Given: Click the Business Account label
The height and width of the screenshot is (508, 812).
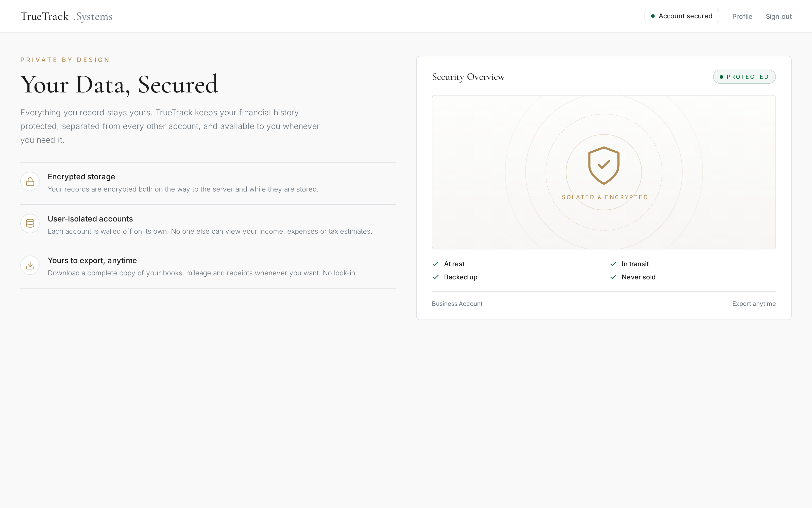Looking at the screenshot, I should [x=457, y=304].
